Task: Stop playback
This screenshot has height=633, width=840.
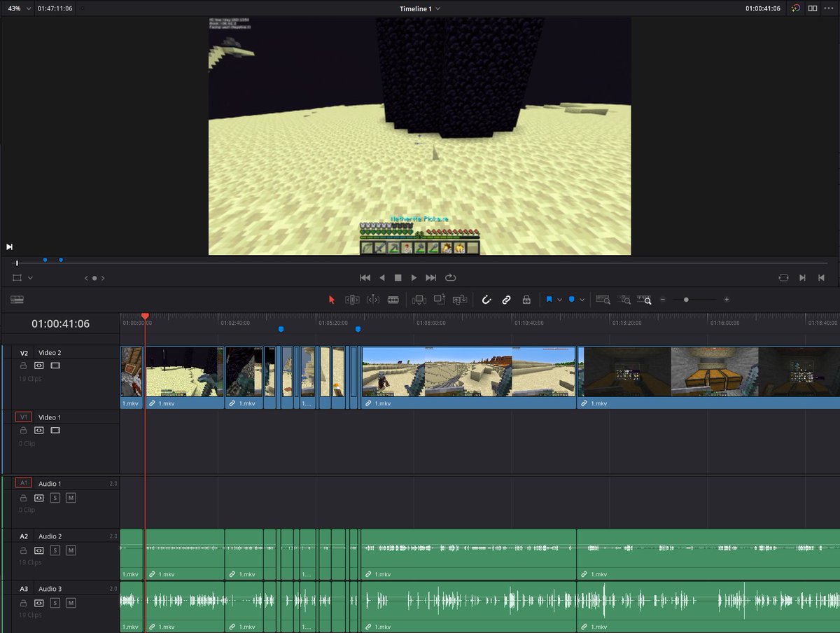Action: point(398,278)
